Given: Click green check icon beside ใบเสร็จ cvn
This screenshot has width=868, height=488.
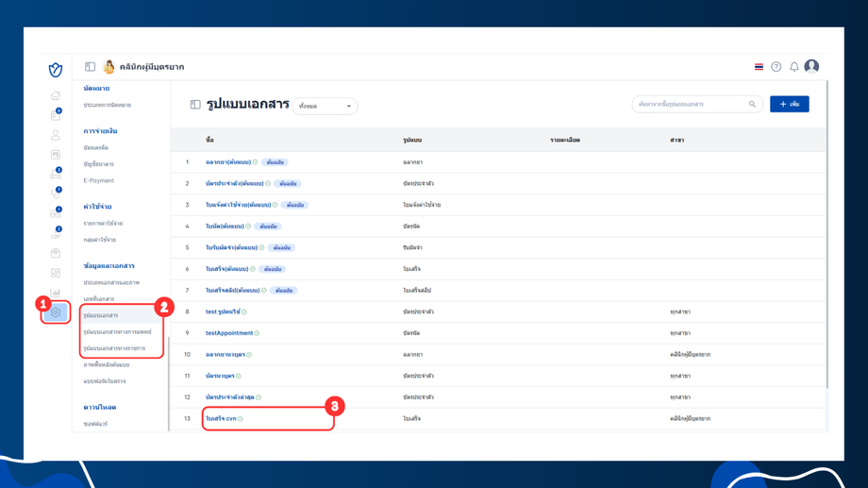Looking at the screenshot, I should click(241, 419).
